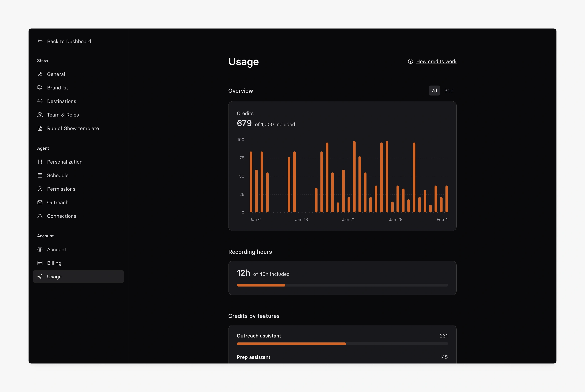This screenshot has width=585, height=392.
Task: Click the Feb 4 axis label
Action: tap(442, 220)
